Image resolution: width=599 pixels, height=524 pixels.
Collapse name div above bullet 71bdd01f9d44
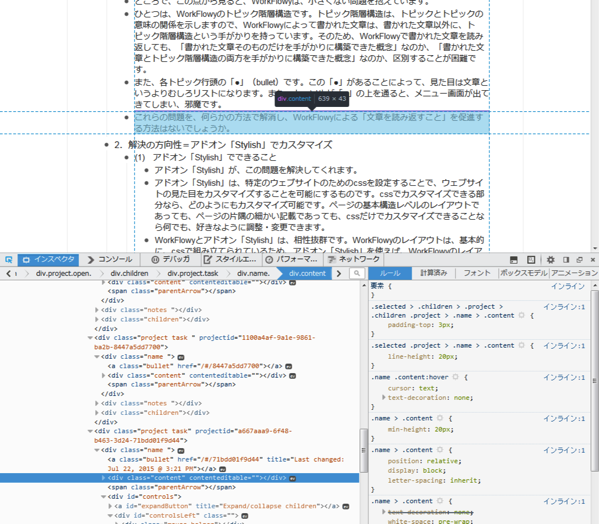click(x=97, y=450)
